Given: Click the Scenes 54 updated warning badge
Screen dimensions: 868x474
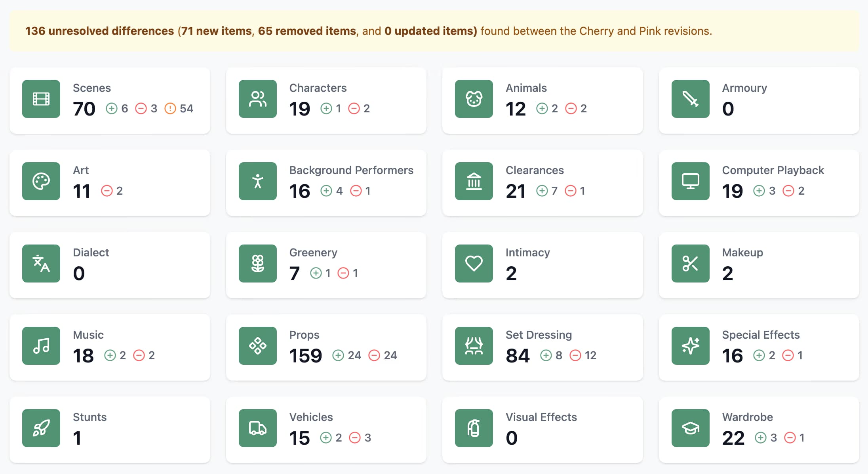Looking at the screenshot, I should coord(179,108).
